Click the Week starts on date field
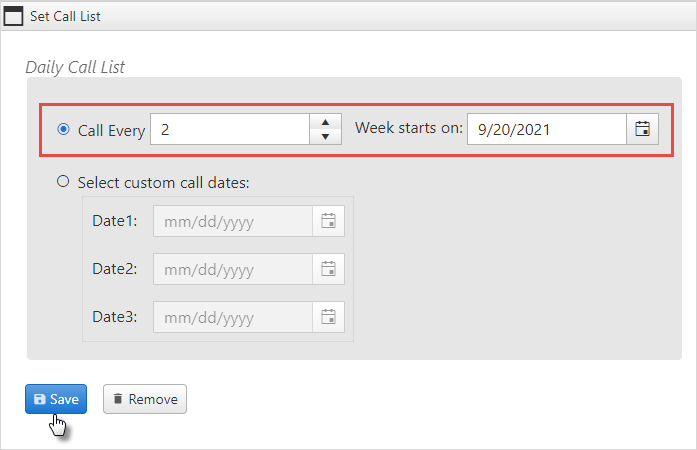The image size is (697, 450). (547, 129)
